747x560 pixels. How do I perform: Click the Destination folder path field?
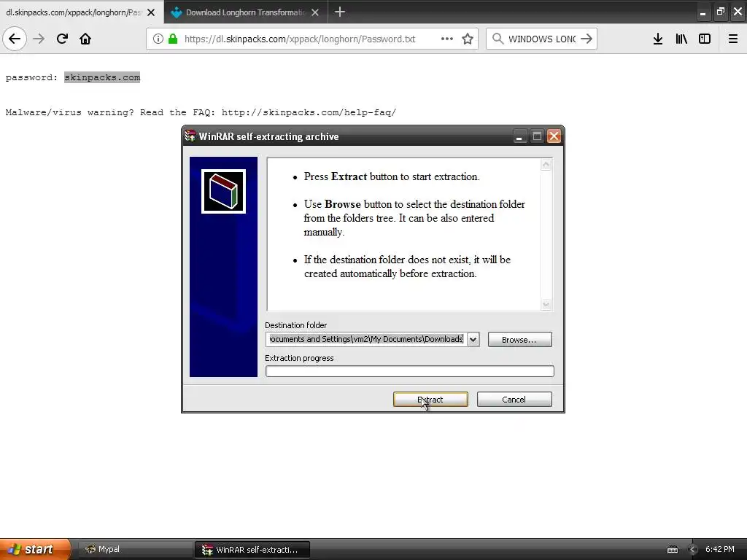(x=366, y=339)
